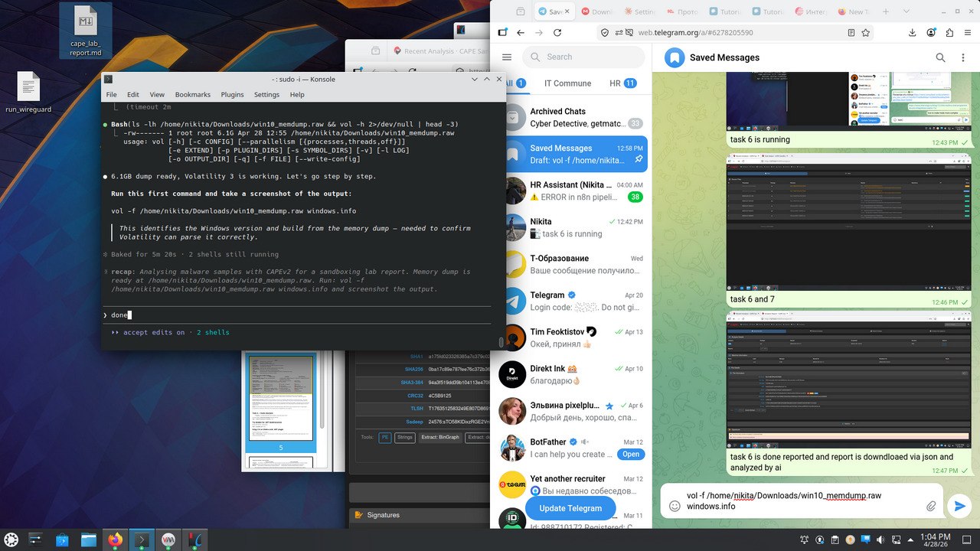Open Firefox workspaces icon beside back button
Screen dimensions: 980x551
click(502, 33)
